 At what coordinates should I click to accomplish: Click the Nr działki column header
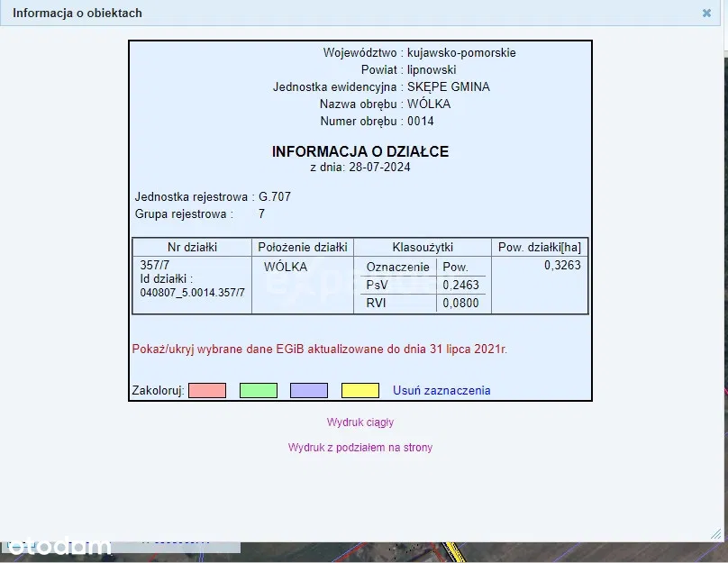click(x=192, y=247)
